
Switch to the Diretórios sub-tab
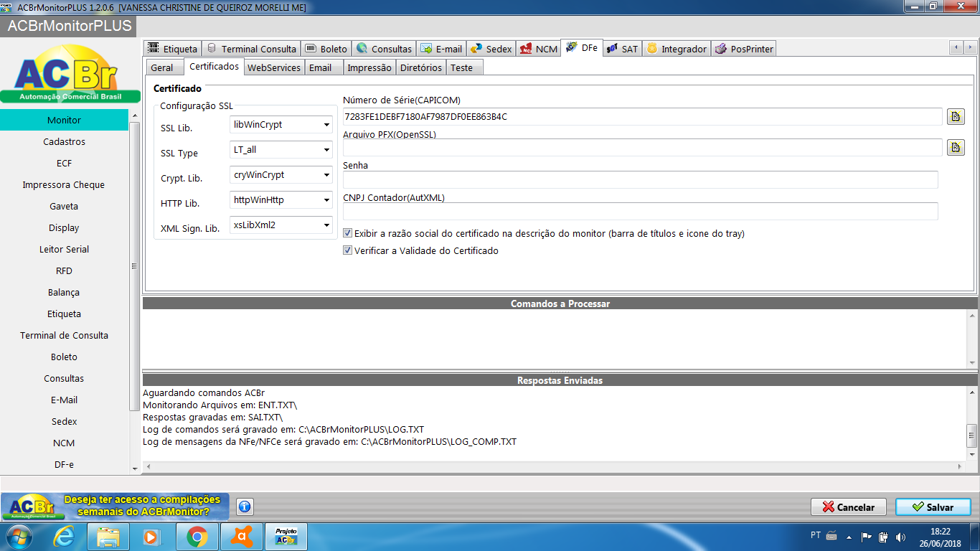coord(420,67)
